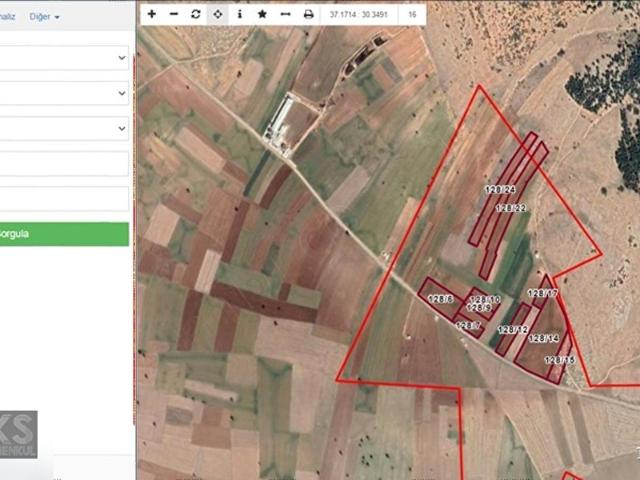
Task: Zoom out with the minus icon
Action: coord(174,14)
